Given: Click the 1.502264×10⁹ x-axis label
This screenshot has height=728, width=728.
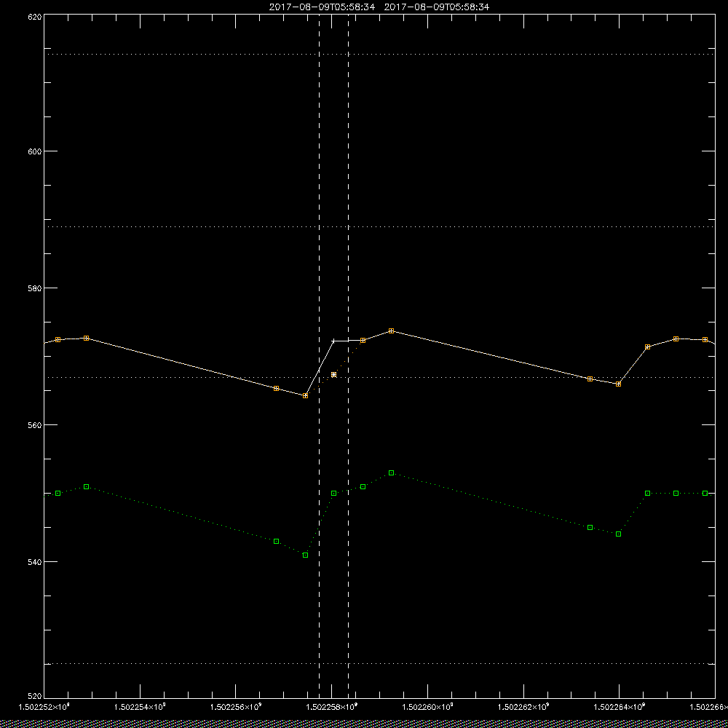Looking at the screenshot, I should (x=620, y=707).
